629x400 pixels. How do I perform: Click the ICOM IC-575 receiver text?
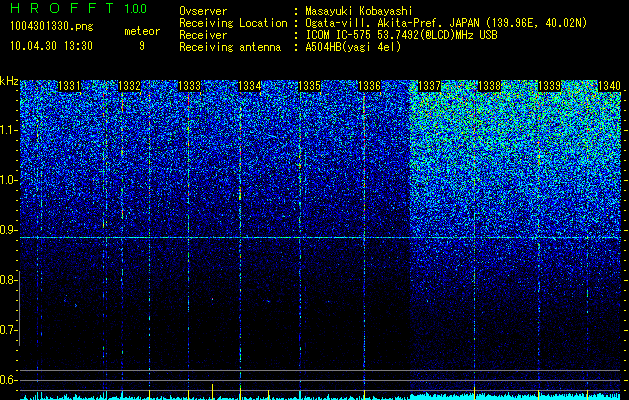click(x=401, y=35)
